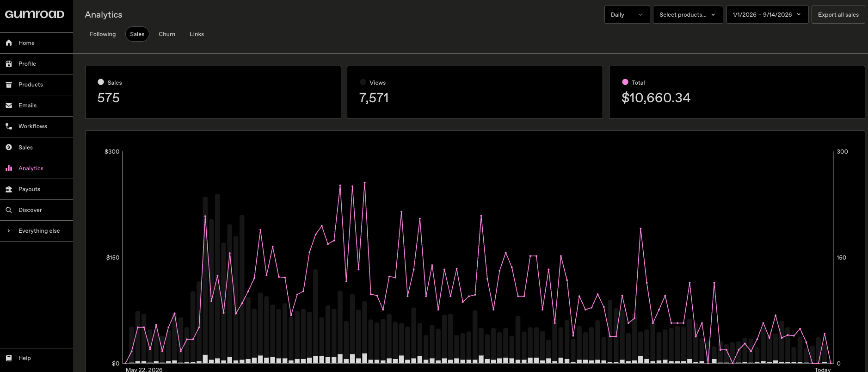This screenshot has width=868, height=372.
Task: Open Products via its box icon
Action: (x=9, y=85)
